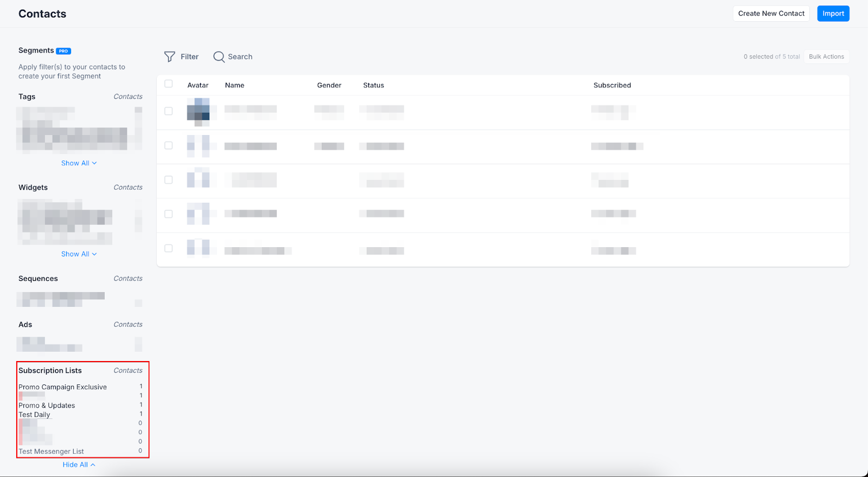Image resolution: width=868 pixels, height=477 pixels.
Task: Click the Name column header
Action: (234, 86)
